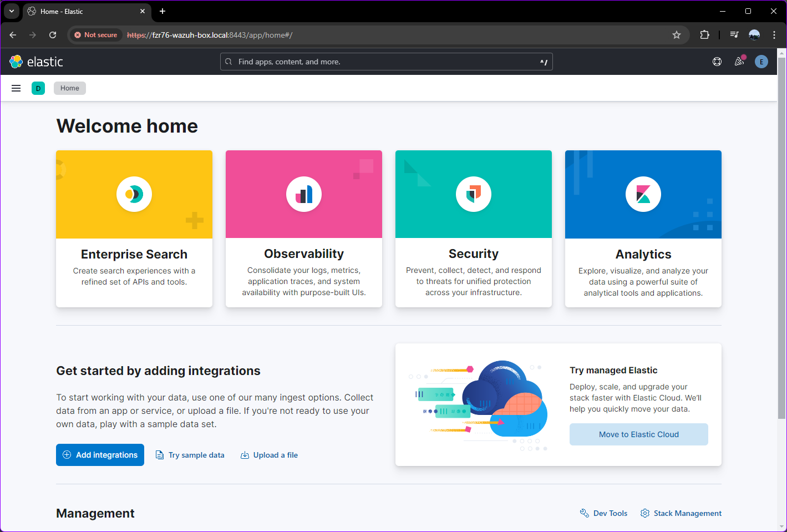The height and width of the screenshot is (532, 787).
Task: Click the Upload a file icon
Action: pyautogui.click(x=245, y=455)
